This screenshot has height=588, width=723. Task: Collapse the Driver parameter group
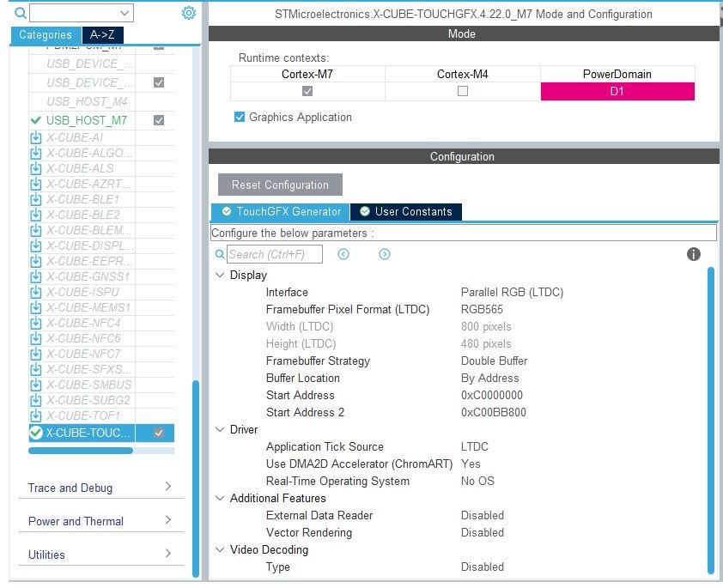[x=220, y=429]
